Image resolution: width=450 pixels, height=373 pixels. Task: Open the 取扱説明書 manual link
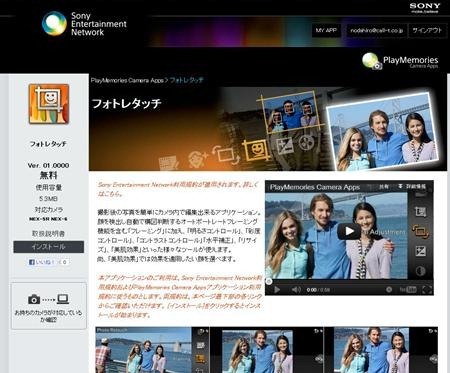click(x=49, y=234)
